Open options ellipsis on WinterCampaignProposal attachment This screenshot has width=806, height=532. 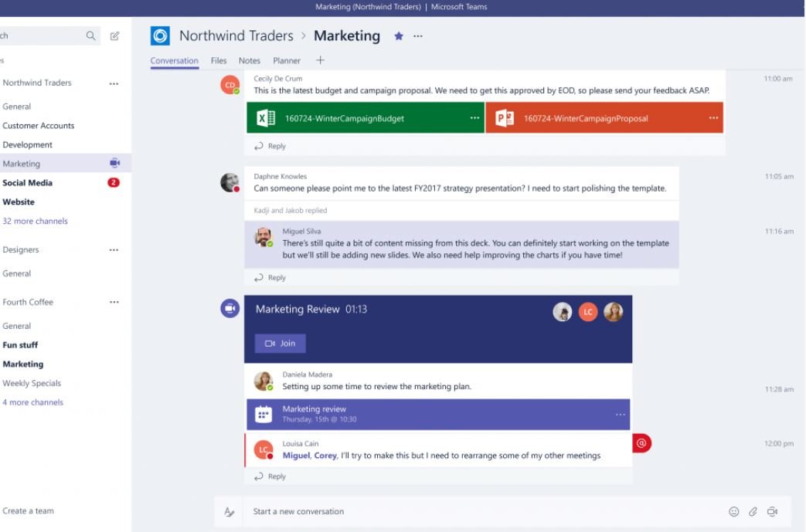[713, 118]
